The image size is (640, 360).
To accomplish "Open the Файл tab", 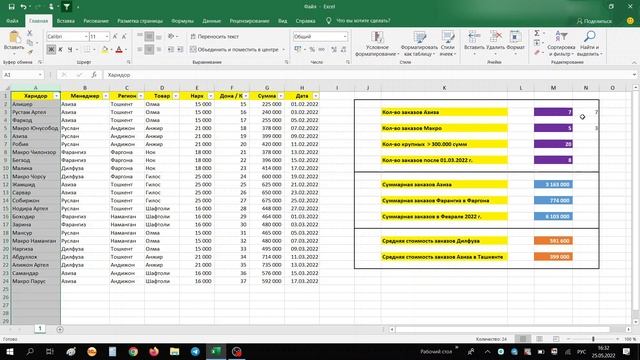I will pos(12,21).
